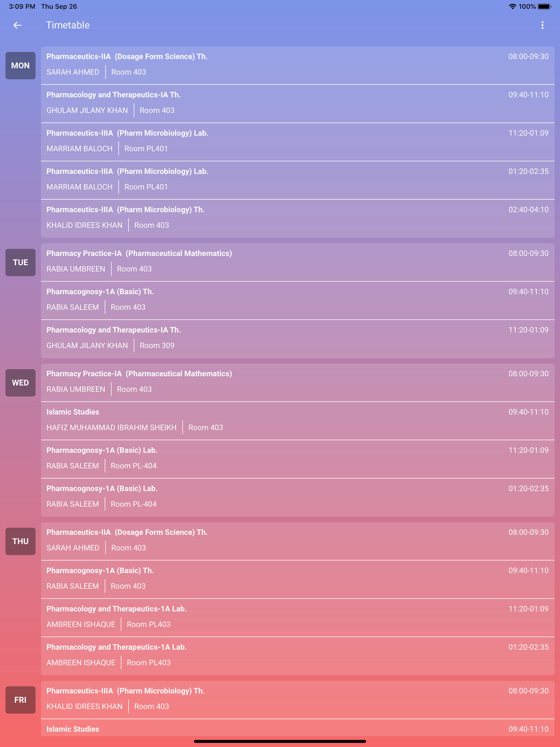Select the TUE day badge
The width and height of the screenshot is (560, 747).
[20, 262]
